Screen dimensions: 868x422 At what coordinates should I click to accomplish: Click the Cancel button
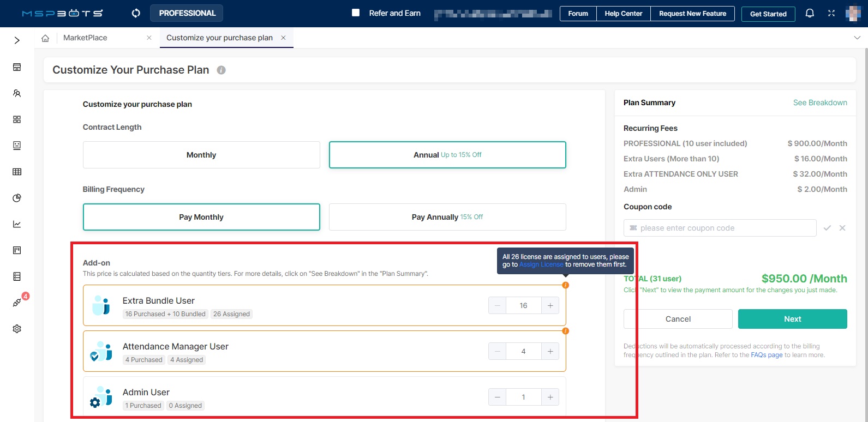[678, 319]
